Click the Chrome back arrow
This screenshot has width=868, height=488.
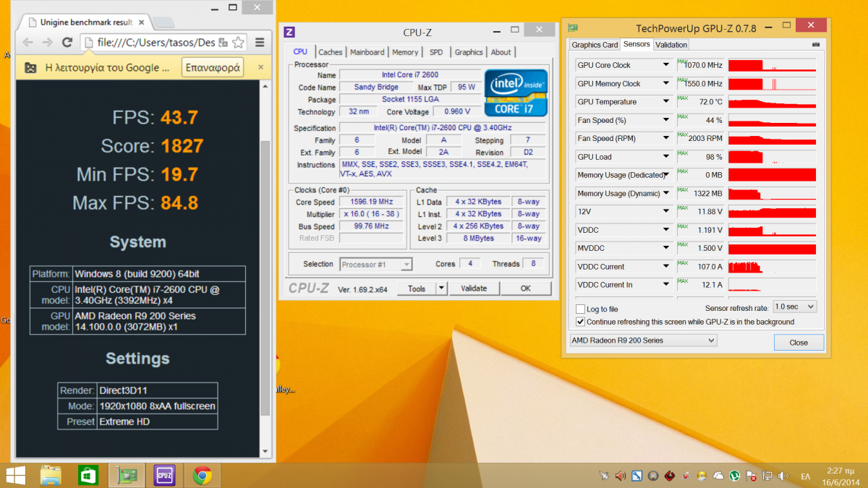[28, 42]
